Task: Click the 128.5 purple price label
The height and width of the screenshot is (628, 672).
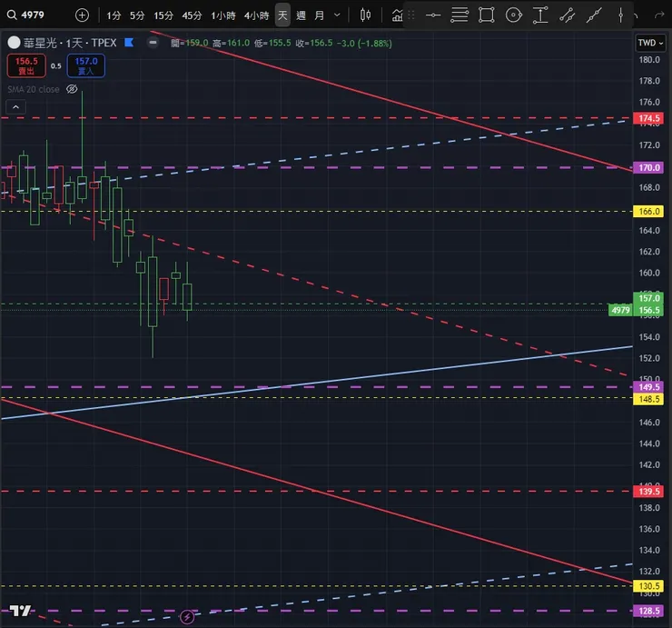Action: (648, 611)
